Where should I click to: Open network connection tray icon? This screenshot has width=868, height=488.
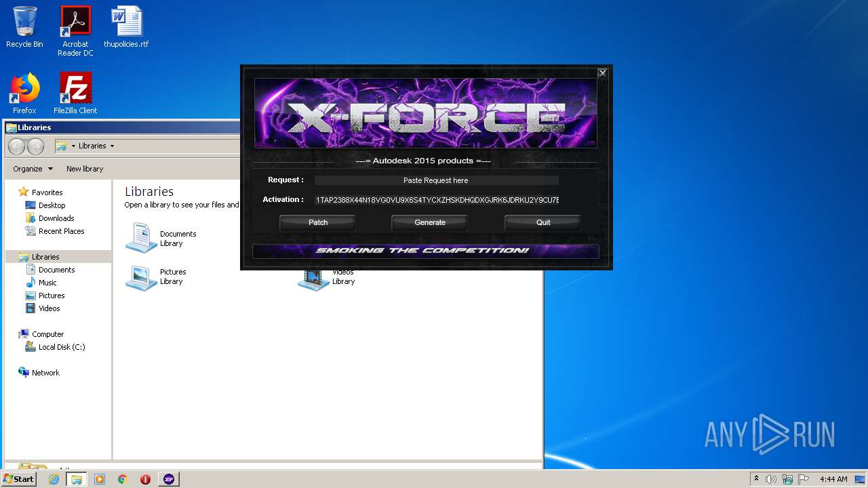tap(787, 479)
